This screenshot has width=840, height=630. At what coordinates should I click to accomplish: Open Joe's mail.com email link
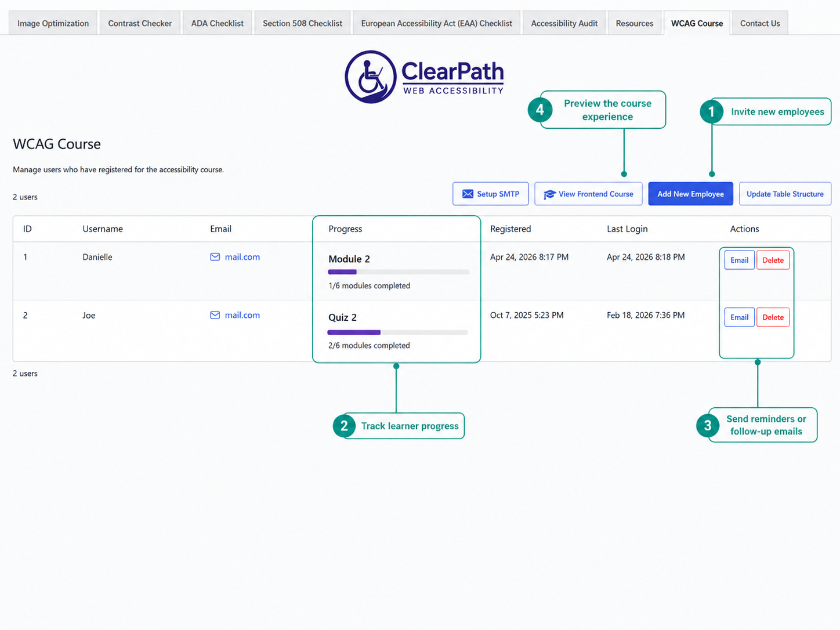[242, 315]
